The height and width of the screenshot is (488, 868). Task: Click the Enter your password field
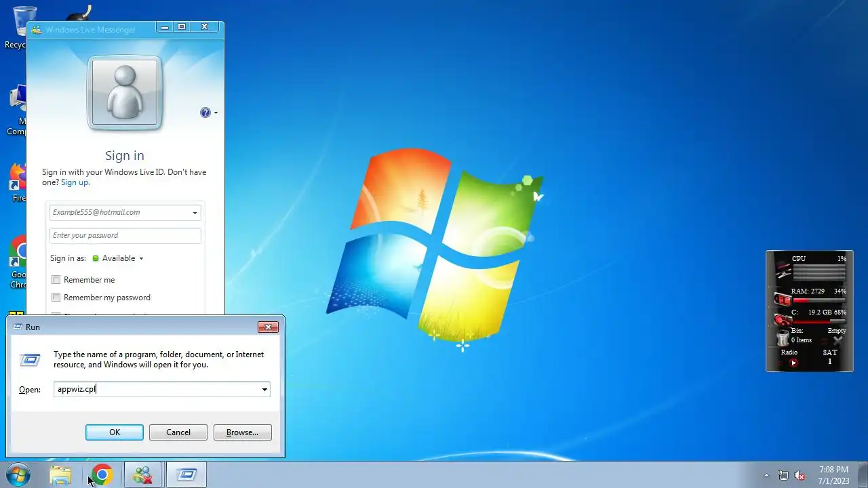pyautogui.click(x=125, y=236)
